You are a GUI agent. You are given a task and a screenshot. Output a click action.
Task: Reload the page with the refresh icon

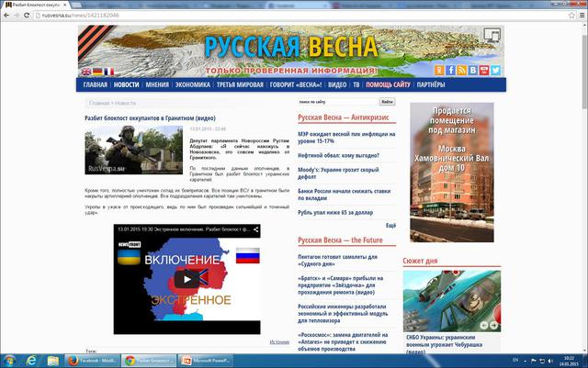pos(27,16)
